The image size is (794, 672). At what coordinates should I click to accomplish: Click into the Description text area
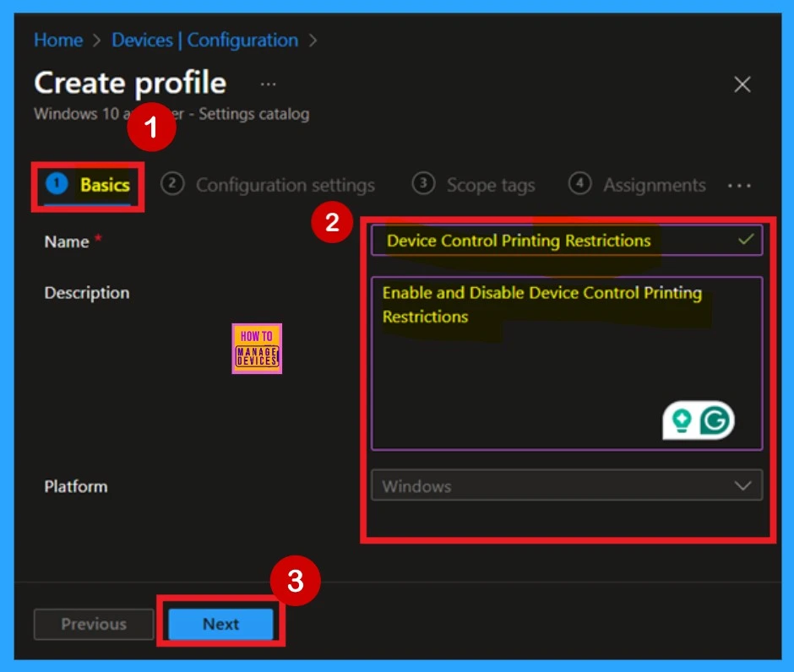coord(567,363)
